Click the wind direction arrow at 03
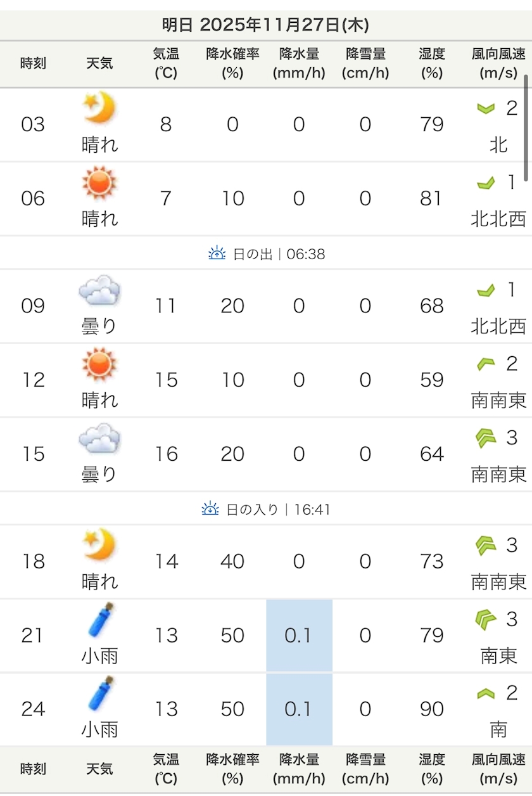Viewport: 532px width, 796px height. tap(485, 108)
